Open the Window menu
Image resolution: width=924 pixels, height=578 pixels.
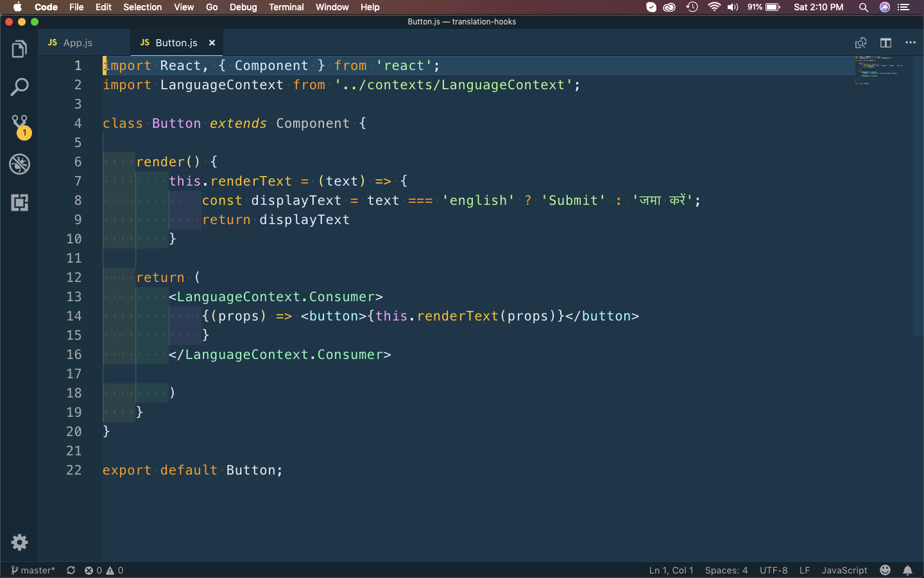tap(332, 7)
